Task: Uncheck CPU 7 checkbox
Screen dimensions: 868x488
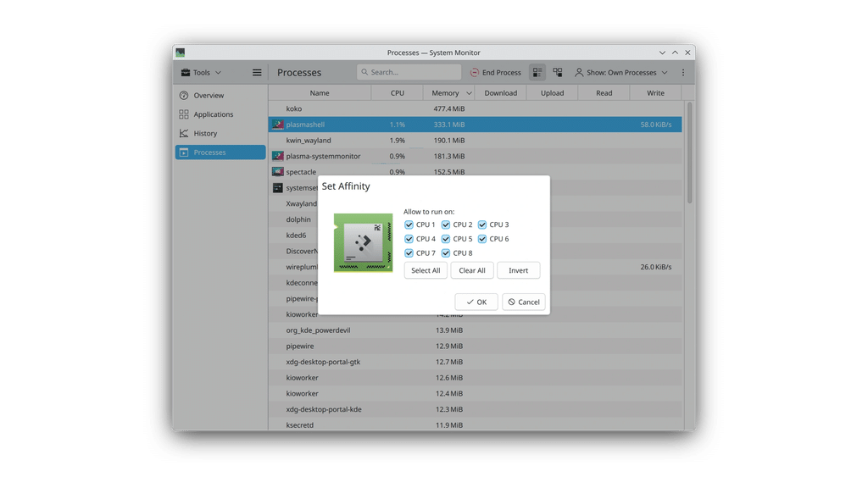Action: pos(409,252)
